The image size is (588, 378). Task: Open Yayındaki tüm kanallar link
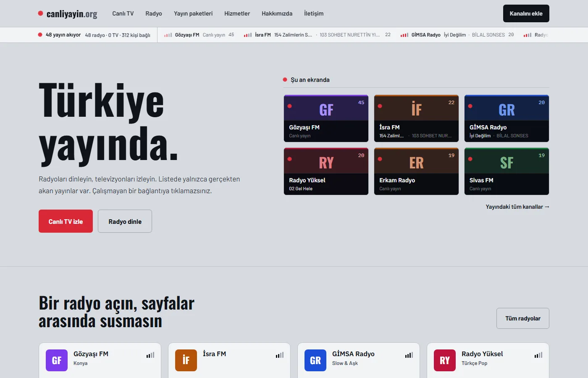click(x=517, y=207)
